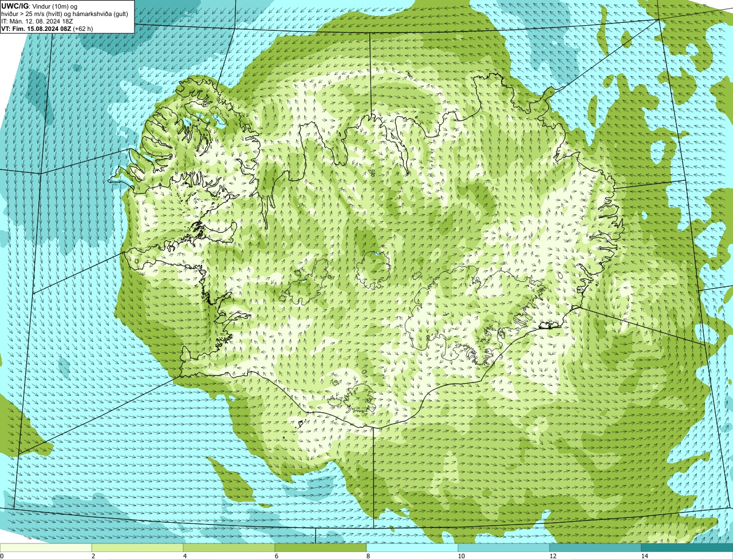
Task: Click the legend scale label "12"
Action: pyautogui.click(x=553, y=556)
